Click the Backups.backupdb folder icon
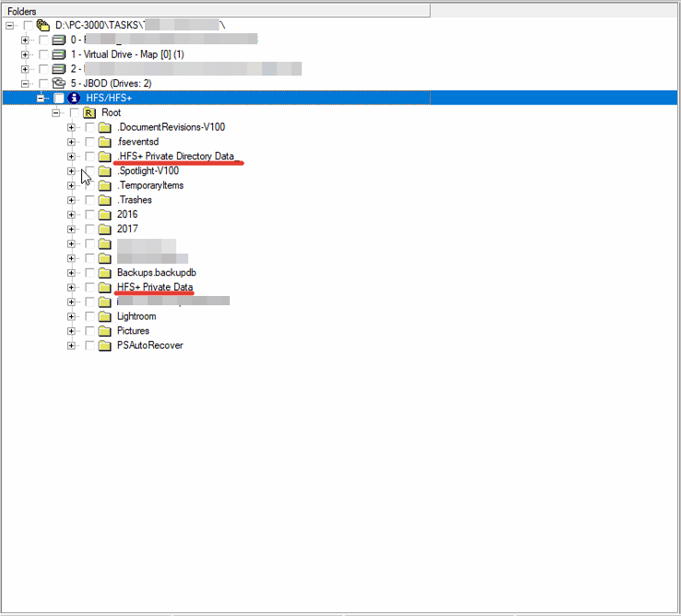Screen dimensions: 681x616 coord(104,273)
